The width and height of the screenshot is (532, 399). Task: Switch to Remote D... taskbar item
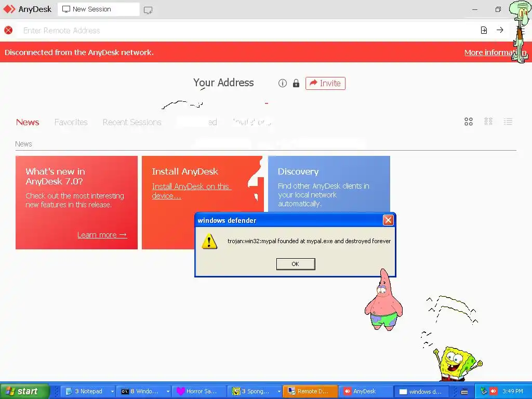[x=310, y=391]
